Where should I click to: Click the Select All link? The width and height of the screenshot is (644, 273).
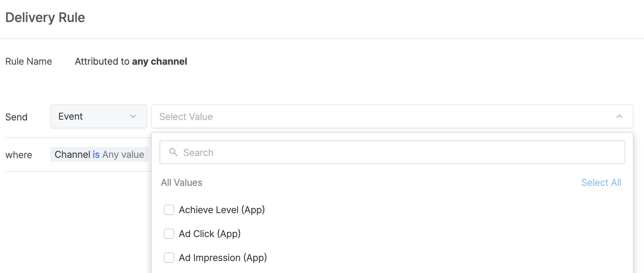[601, 182]
